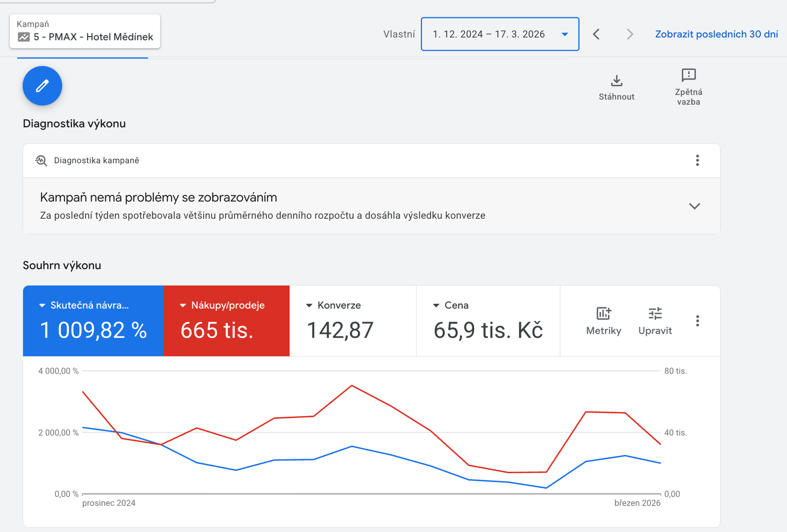Open Metriky chart metrics icon
787x532 pixels.
[604, 314]
